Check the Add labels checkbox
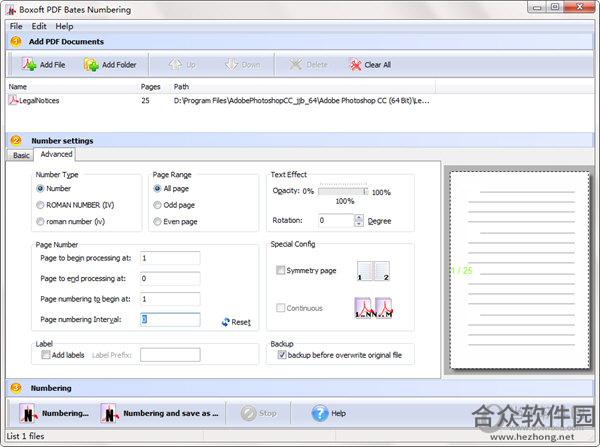The height and width of the screenshot is (447, 600). (x=46, y=355)
